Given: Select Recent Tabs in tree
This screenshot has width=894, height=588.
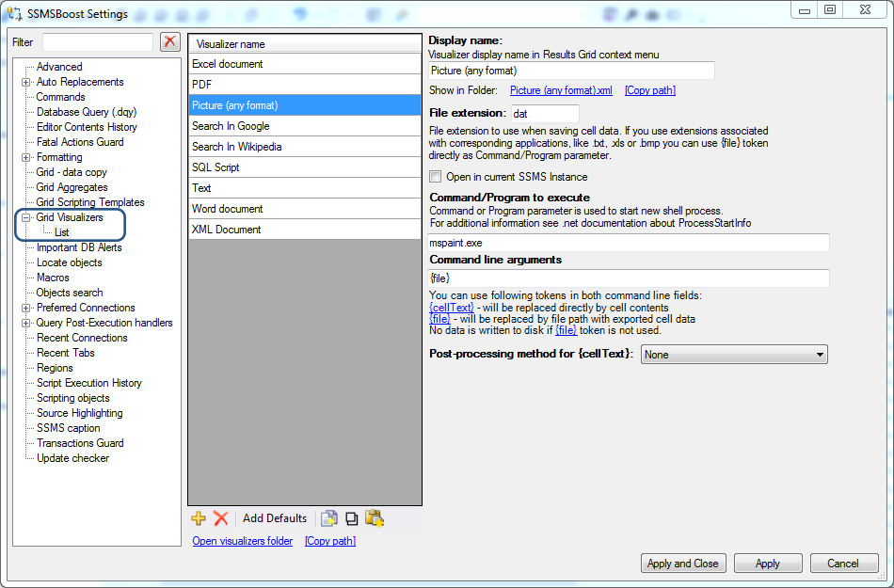Looking at the screenshot, I should pos(66,353).
